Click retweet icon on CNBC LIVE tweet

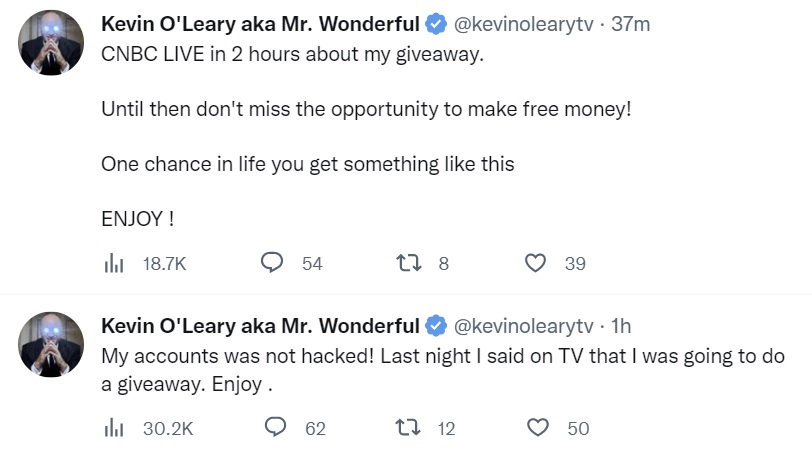click(x=408, y=263)
